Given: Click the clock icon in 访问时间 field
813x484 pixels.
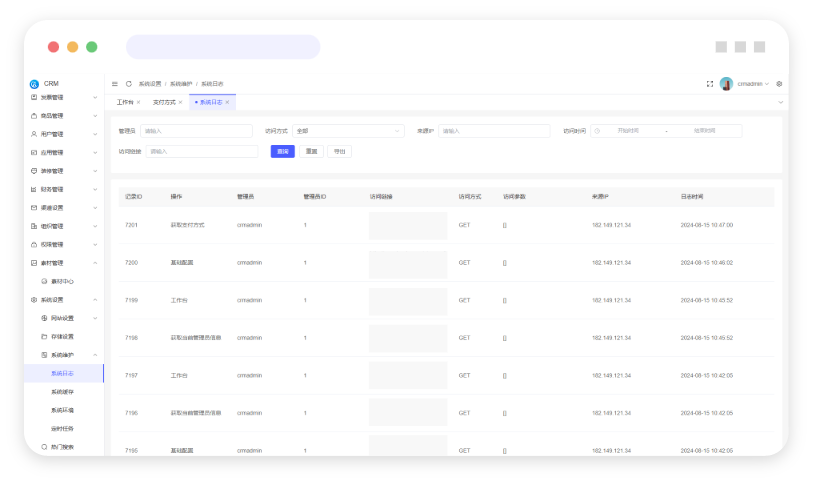Looking at the screenshot, I should pos(597,131).
